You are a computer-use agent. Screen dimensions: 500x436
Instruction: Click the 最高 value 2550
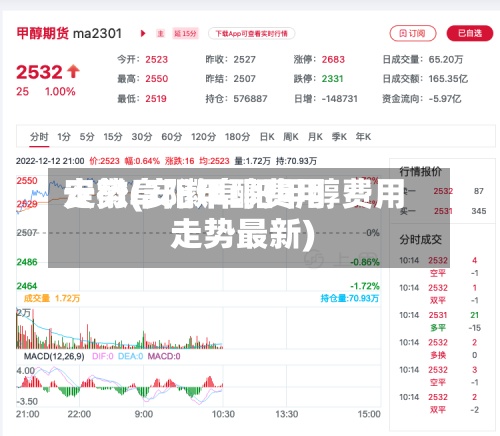tap(156, 79)
